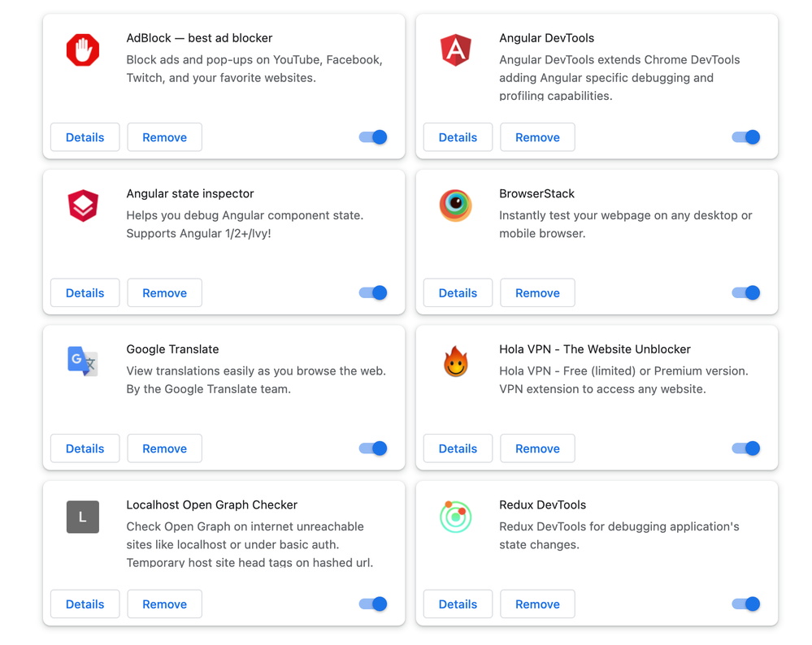The height and width of the screenshot is (645, 812).
Task: Click 'Hola VPN - The Website Unblocker' title
Action: pyautogui.click(x=595, y=349)
